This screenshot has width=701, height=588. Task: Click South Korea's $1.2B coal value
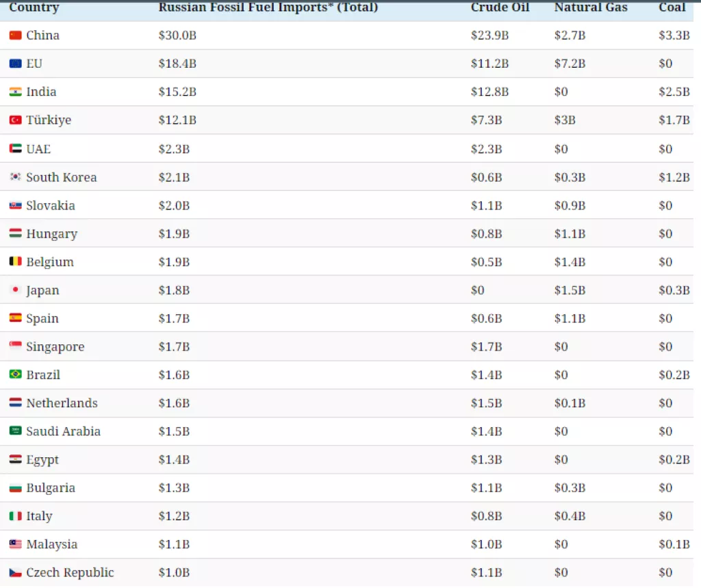674,177
